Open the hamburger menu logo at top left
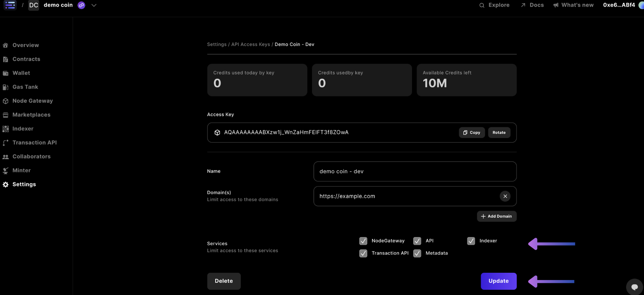Viewport: 644px width, 295px height. (x=10, y=5)
